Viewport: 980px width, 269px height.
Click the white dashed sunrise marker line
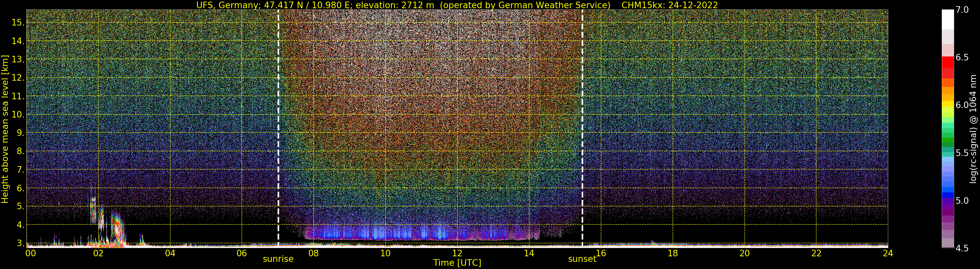pyautogui.click(x=278, y=128)
